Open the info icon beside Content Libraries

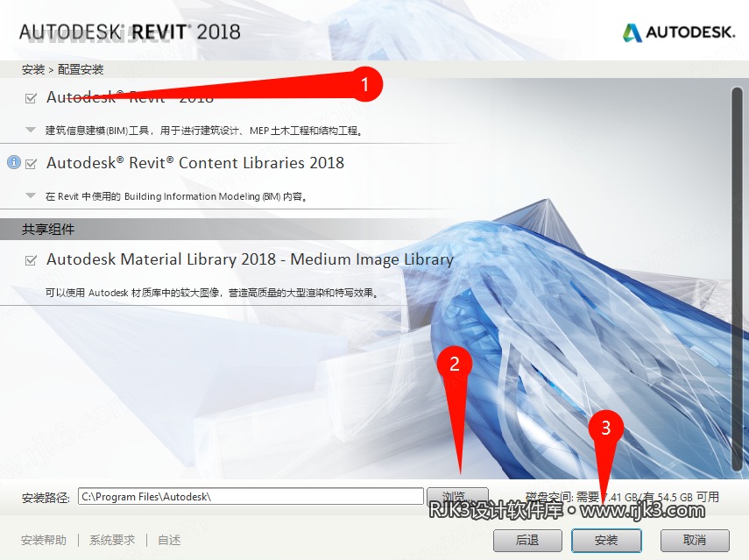point(14,162)
